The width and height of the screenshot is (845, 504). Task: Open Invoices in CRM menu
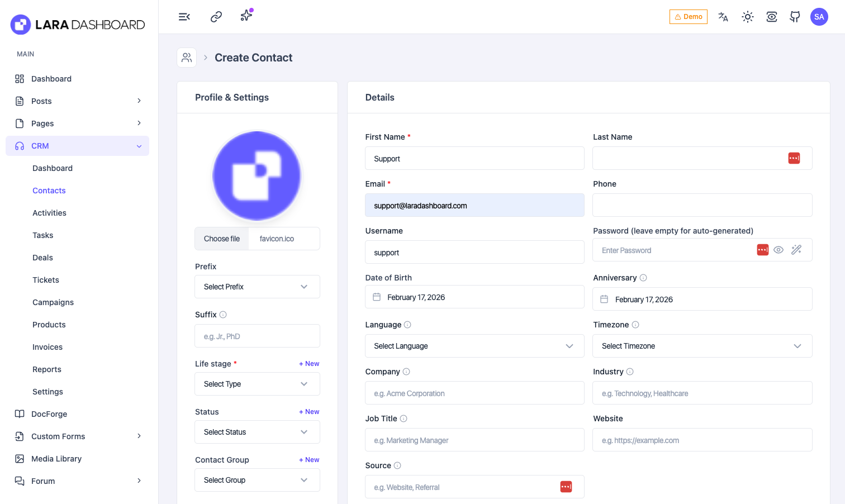point(48,347)
